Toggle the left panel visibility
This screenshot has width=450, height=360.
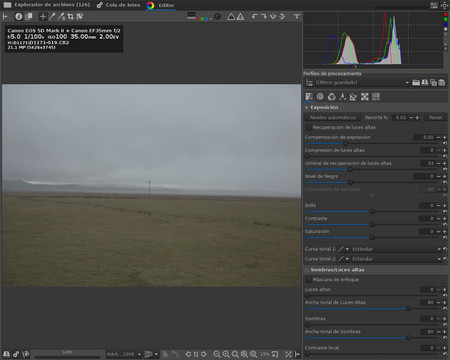click(5, 16)
